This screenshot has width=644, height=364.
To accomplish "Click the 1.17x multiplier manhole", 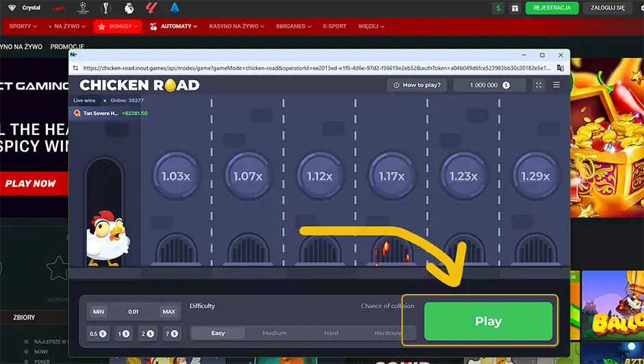I will 391,176.
